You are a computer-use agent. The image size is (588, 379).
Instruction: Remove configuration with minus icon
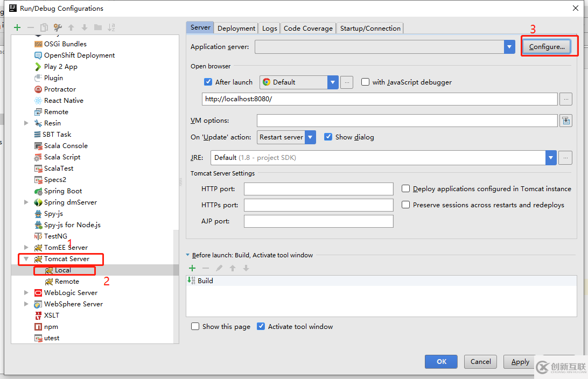(x=31, y=27)
